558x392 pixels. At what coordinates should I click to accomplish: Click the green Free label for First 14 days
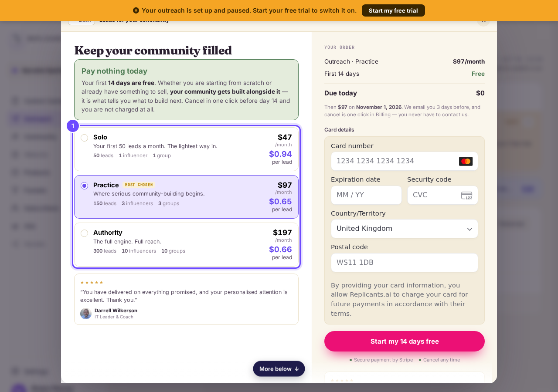click(478, 74)
